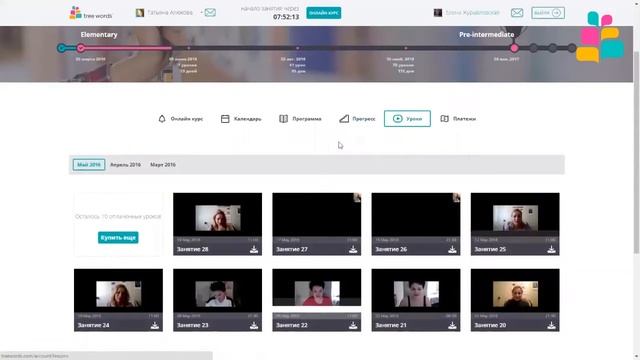The height and width of the screenshot is (360, 640).
Task: Click Елена teacher avatar
Action: click(x=438, y=13)
